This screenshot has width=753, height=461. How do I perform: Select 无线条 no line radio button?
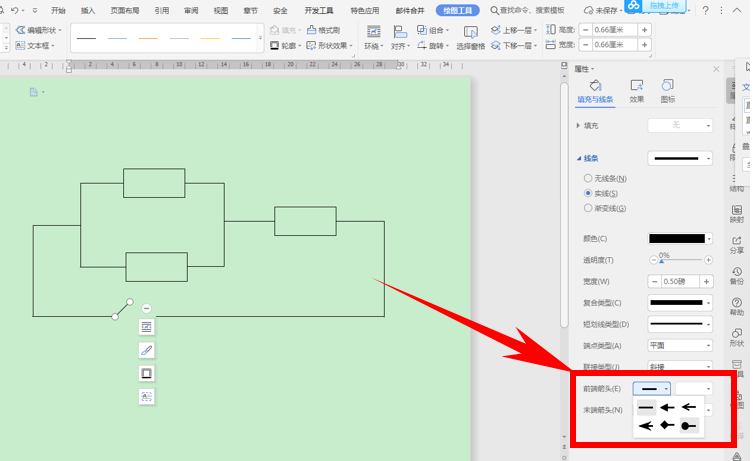[588, 178]
